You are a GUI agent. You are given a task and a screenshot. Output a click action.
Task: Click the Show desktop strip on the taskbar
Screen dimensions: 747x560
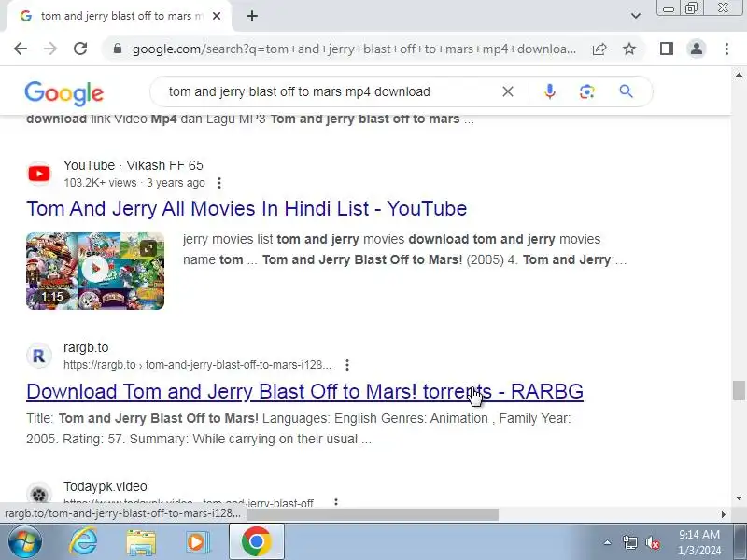740,542
